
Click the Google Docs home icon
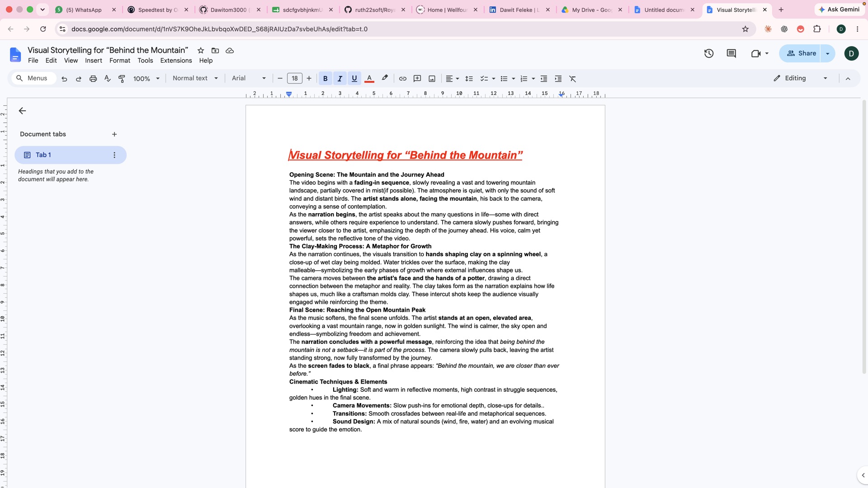[x=15, y=55]
